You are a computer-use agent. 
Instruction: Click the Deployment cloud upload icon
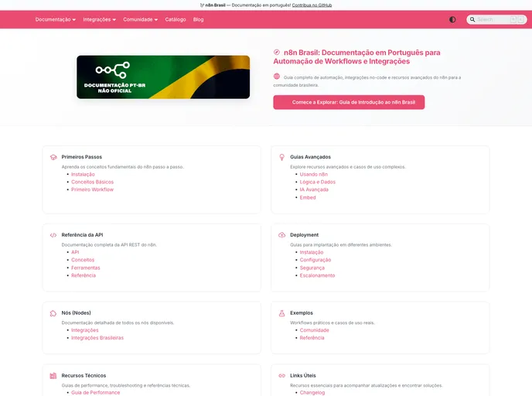282,235
